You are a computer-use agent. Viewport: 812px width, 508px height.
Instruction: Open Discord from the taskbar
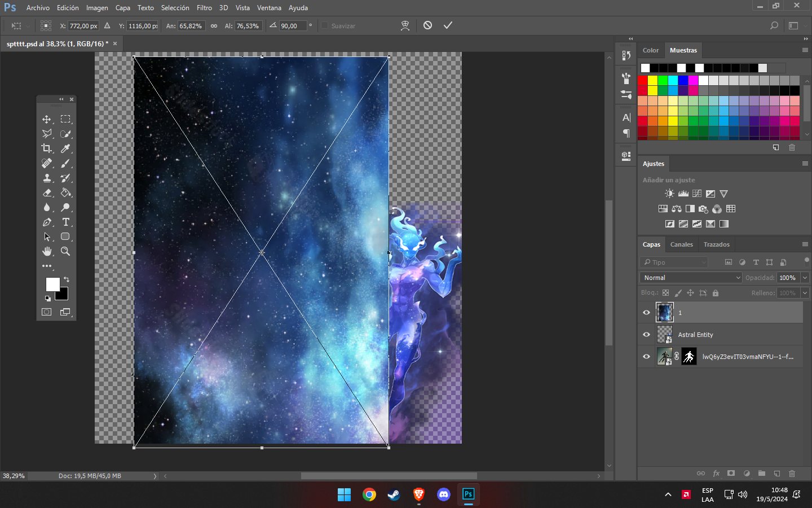444,495
